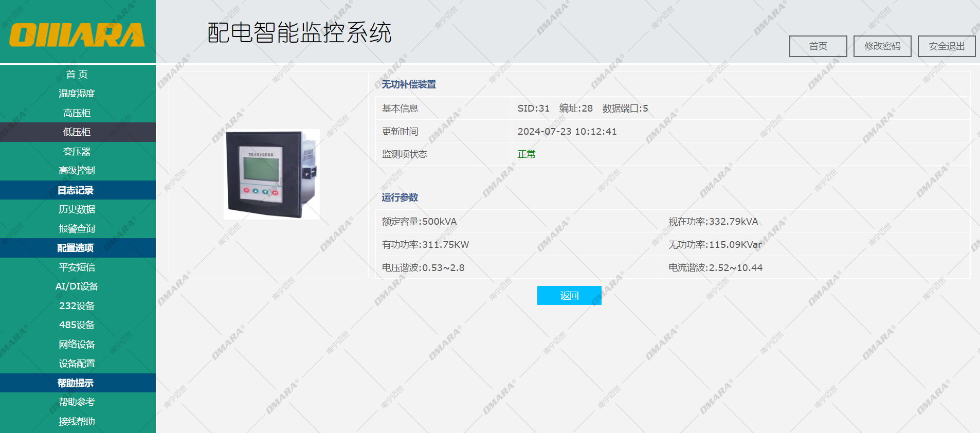Screen dimensions: 980x433
Task: Click 安全退出 to log out
Action: click(x=946, y=46)
